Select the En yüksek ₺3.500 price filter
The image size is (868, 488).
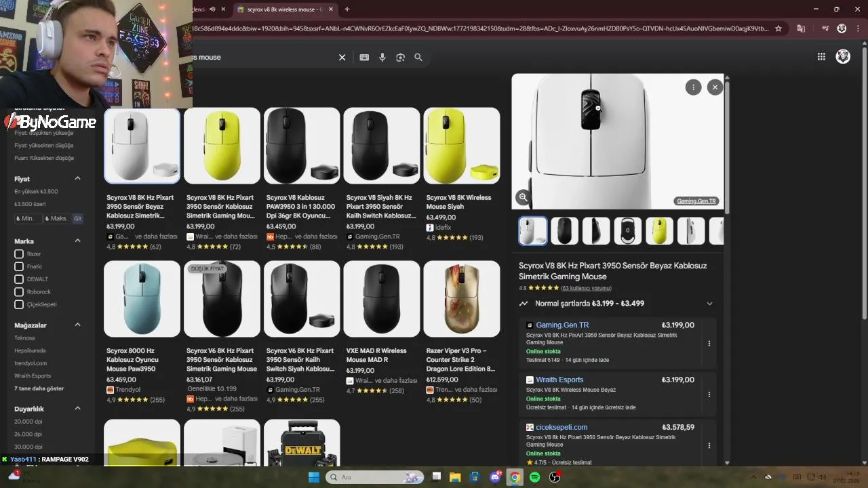pyautogui.click(x=36, y=191)
